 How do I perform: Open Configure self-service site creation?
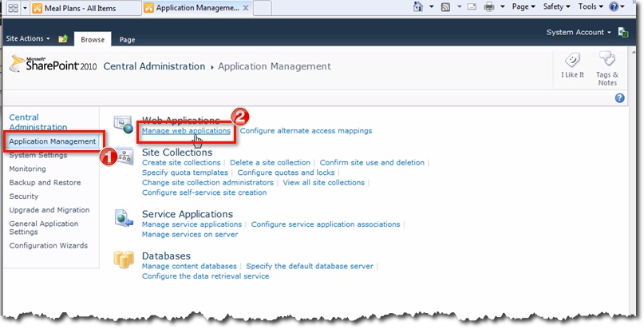204,192
